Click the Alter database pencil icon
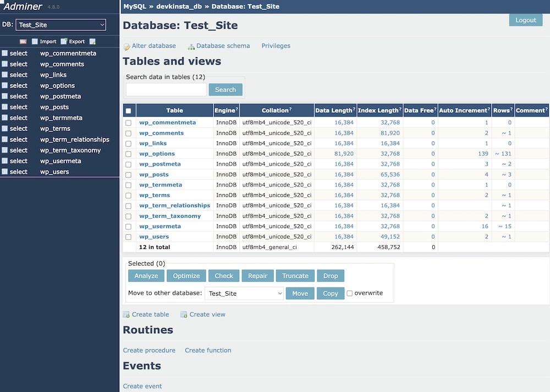The image size is (550, 392). pos(127,47)
